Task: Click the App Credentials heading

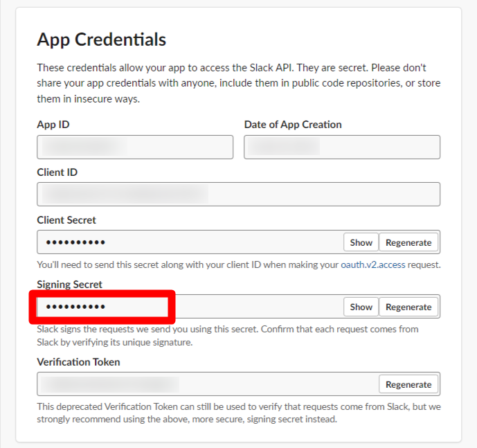Action: tap(102, 39)
